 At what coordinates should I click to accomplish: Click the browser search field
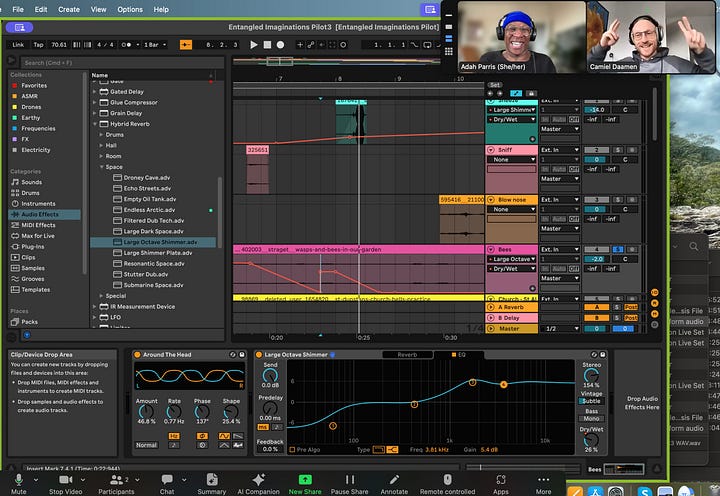[x=122, y=62]
